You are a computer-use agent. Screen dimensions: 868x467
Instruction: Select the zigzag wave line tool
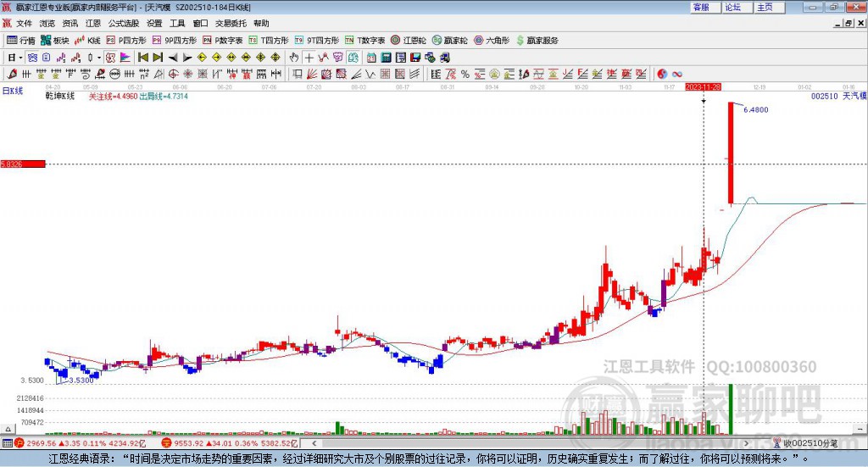pos(370,74)
